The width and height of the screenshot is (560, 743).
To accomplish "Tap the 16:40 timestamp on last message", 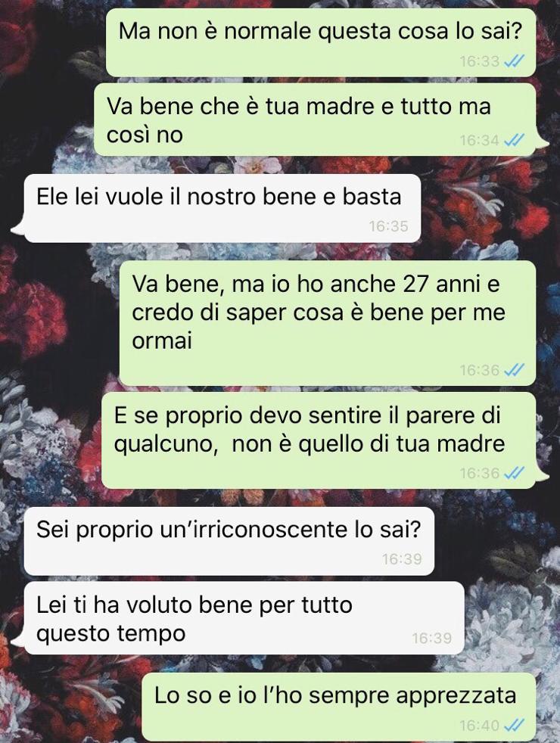I will pyautogui.click(x=480, y=725).
